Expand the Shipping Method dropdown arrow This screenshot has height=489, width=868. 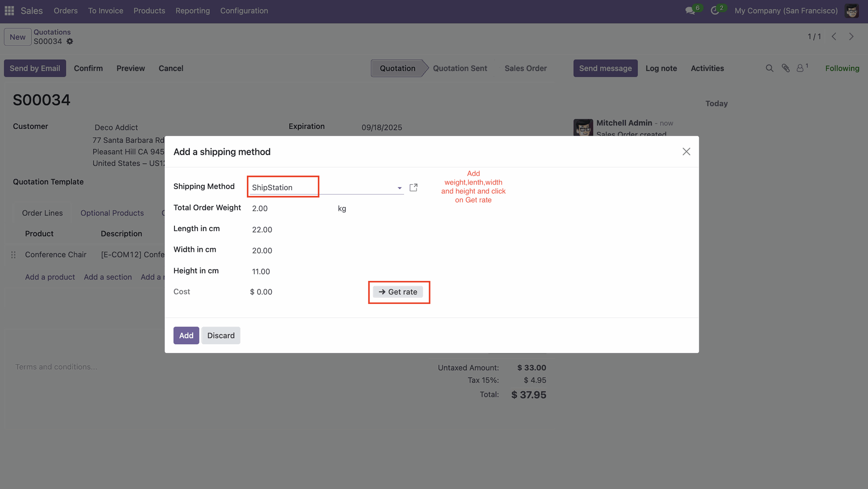point(399,188)
